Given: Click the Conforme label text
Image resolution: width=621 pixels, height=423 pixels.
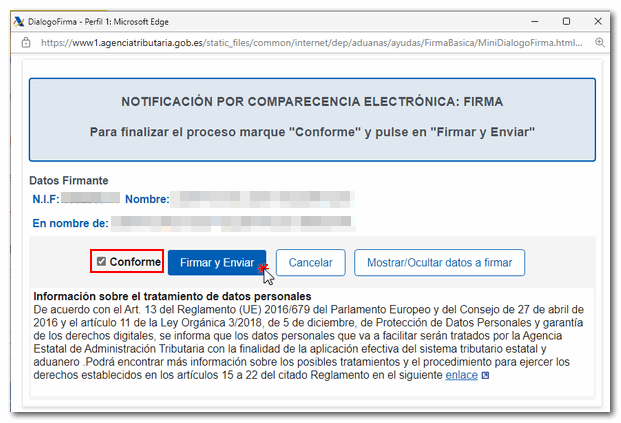Looking at the screenshot, I should coord(135,262).
